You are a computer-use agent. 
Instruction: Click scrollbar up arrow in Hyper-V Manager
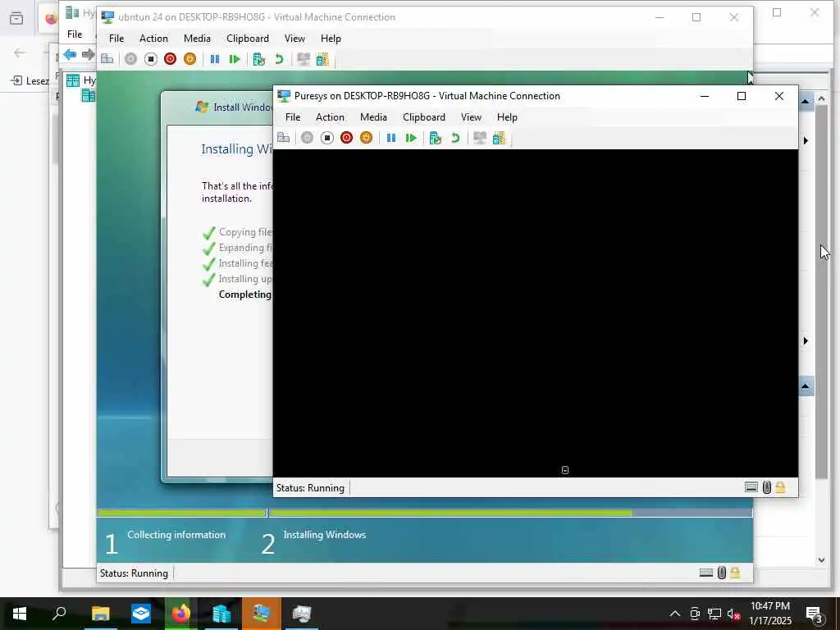(x=821, y=99)
